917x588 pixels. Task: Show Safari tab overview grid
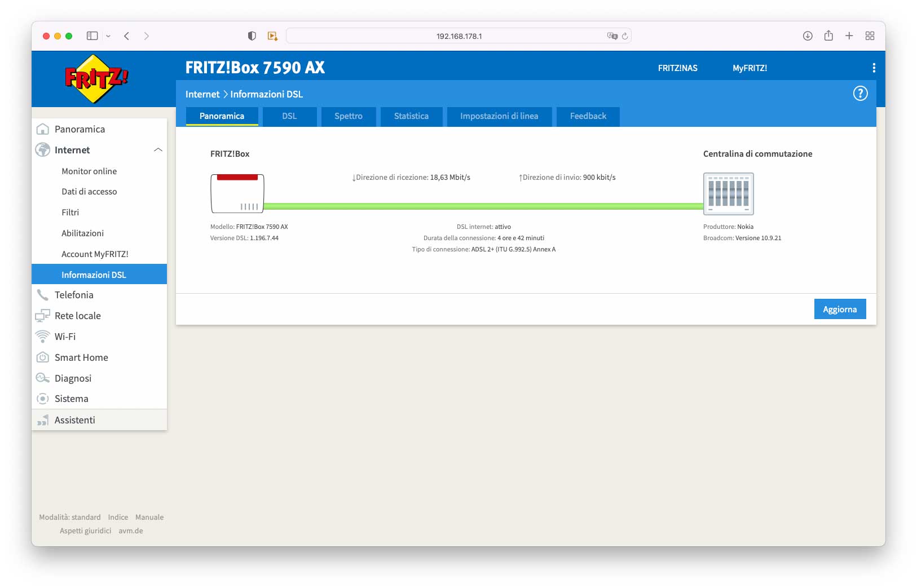click(x=870, y=36)
